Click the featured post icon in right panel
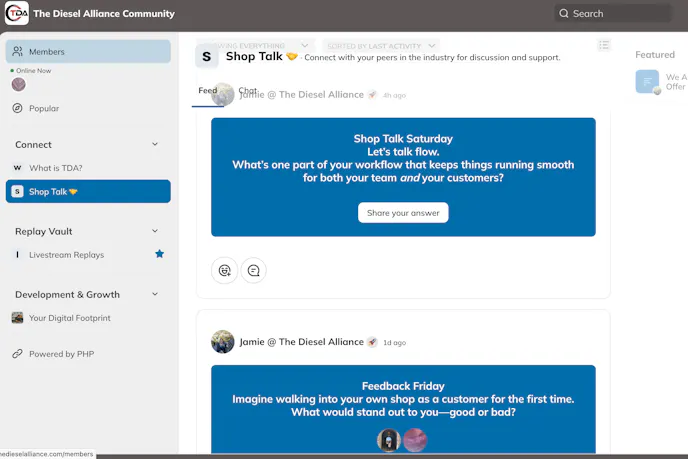Screen dimensions: 688x459 [647, 82]
